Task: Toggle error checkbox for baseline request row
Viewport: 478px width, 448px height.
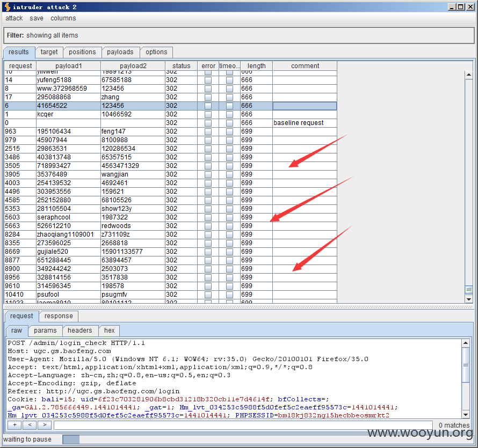Action: pos(208,123)
